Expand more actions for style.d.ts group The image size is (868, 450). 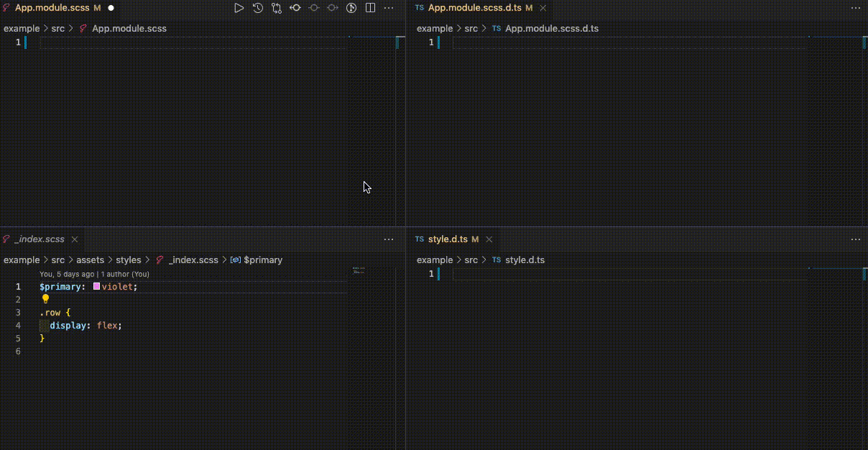855,239
